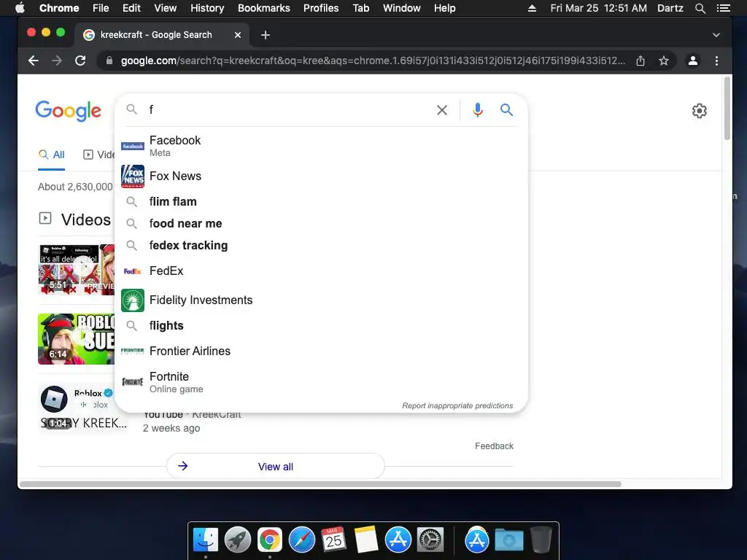This screenshot has width=747, height=560.
Task: Click Report inappropriate predictions
Action: (457, 405)
